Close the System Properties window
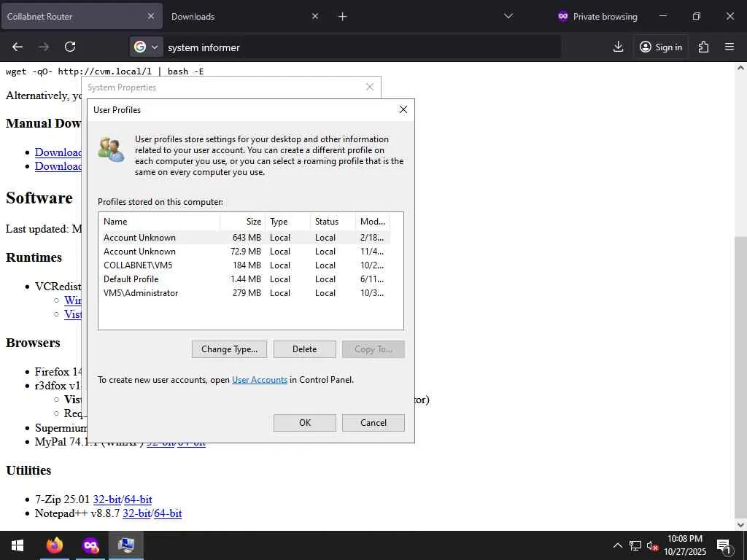 [x=370, y=87]
